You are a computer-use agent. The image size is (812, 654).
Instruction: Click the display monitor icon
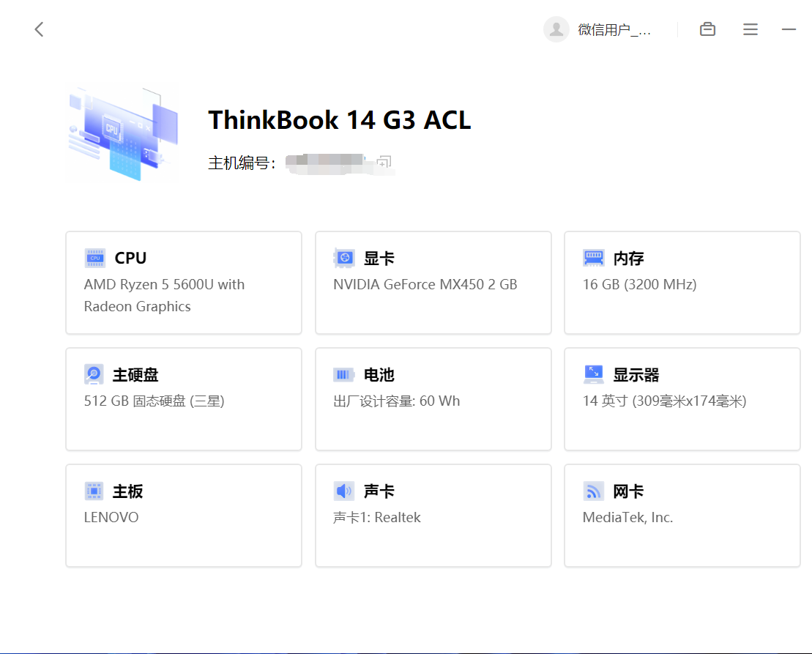pos(594,374)
